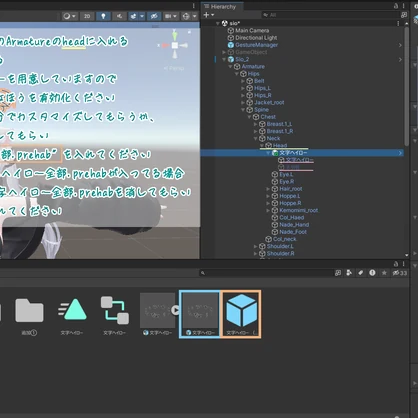Click Project Search by Label tag icon
This screenshot has height=418, width=418.
[x=361, y=273]
